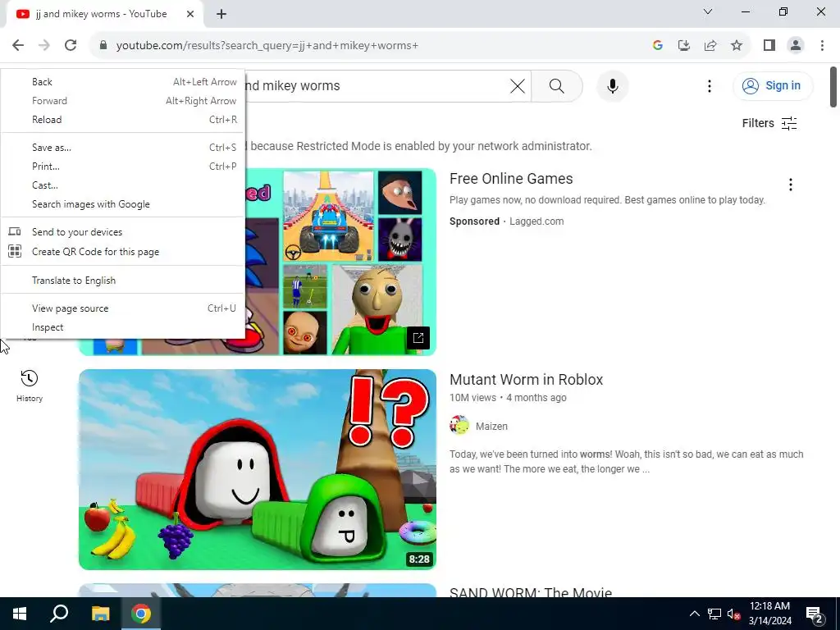Install the app via the address bar icon
This screenshot has height=630, width=840.
684,46
